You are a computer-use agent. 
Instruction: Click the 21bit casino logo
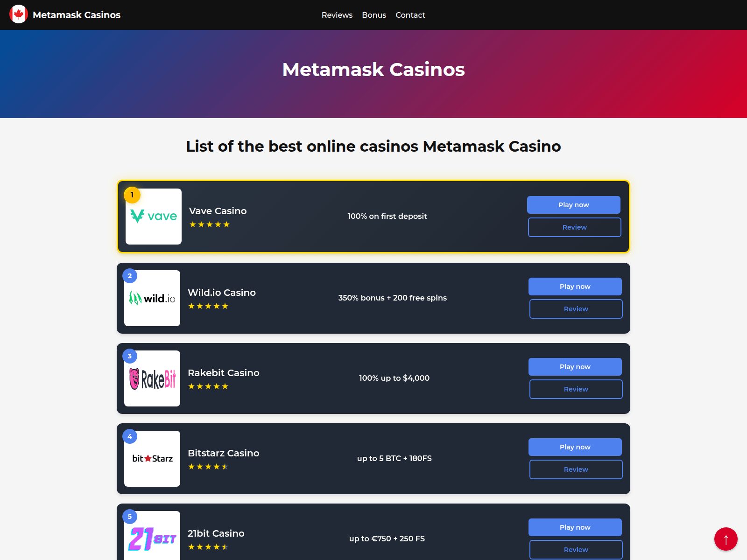(x=152, y=538)
